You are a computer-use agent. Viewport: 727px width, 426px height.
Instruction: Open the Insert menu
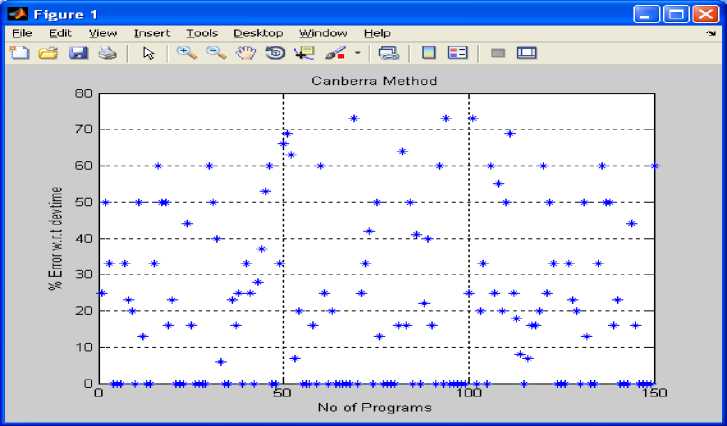(x=152, y=33)
